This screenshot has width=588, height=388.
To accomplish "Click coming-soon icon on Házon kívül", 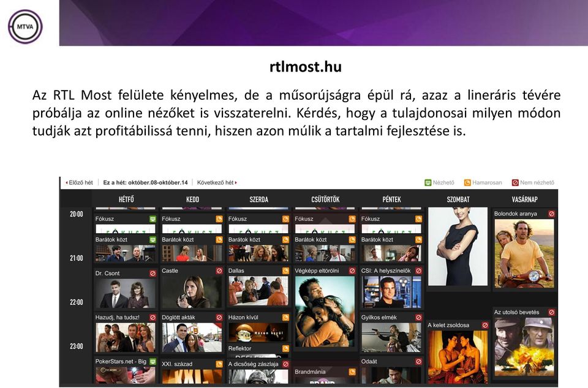I will [x=285, y=317].
